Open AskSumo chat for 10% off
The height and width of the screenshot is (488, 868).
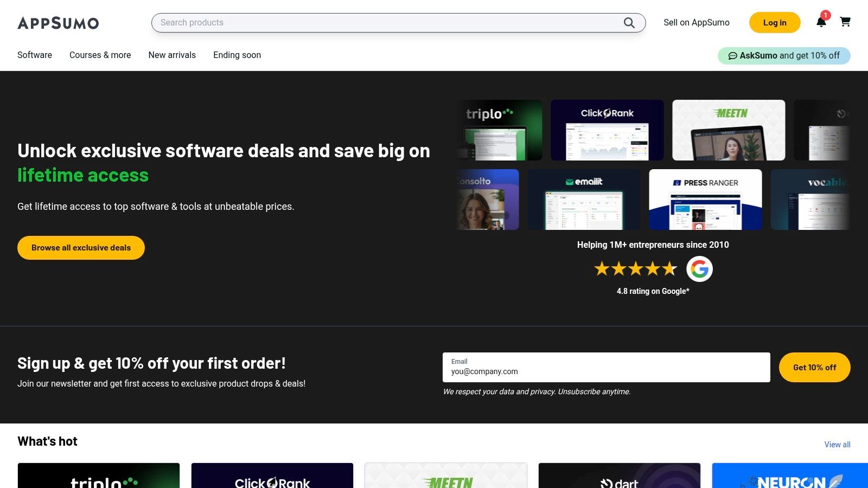(783, 55)
